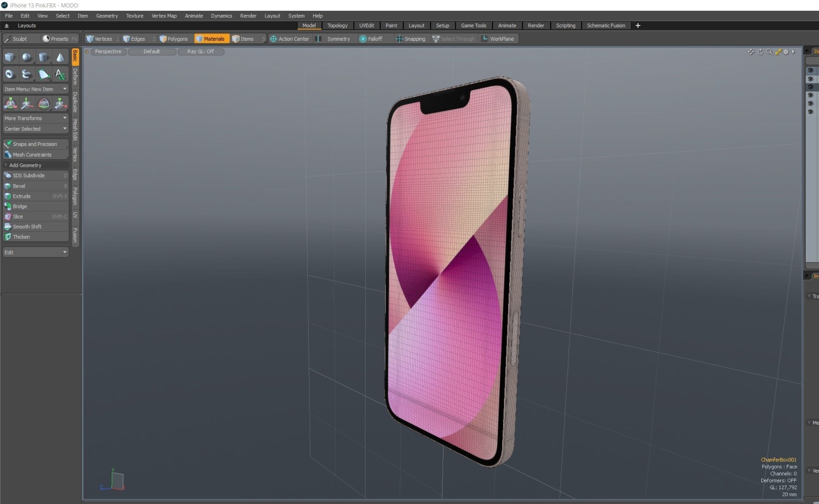Image resolution: width=819 pixels, height=504 pixels.
Task: Open the Texture menu
Action: click(x=135, y=16)
